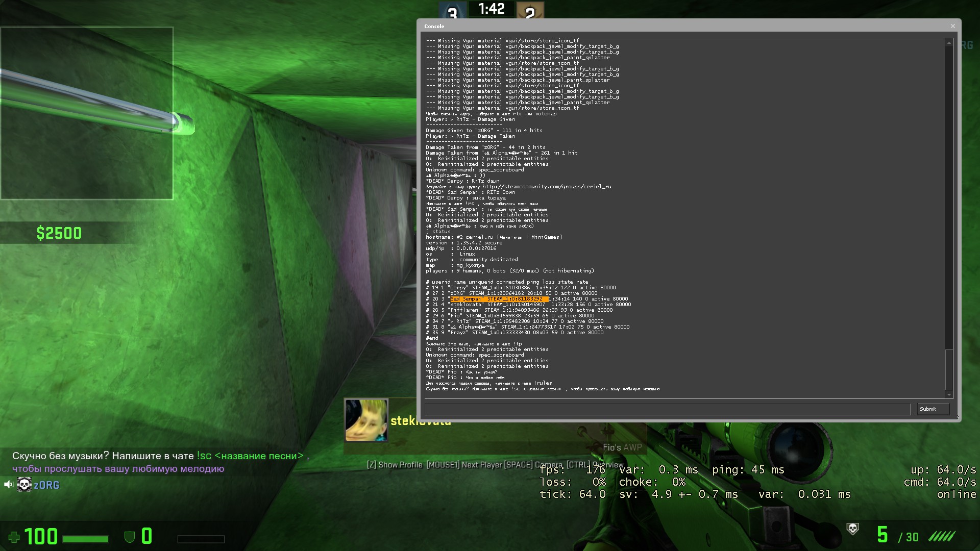The width and height of the screenshot is (980, 551).
Task: Click the steamcommunity.com group URL in console
Action: coord(546,187)
